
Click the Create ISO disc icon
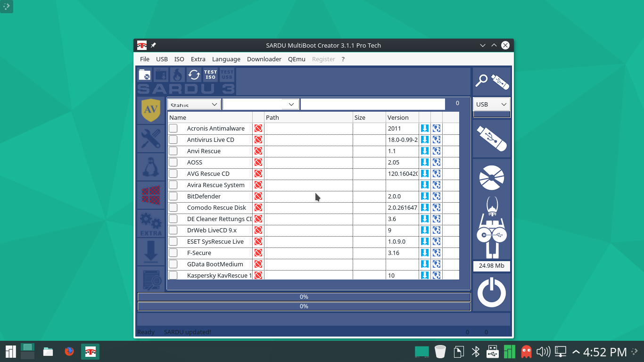pos(492,177)
